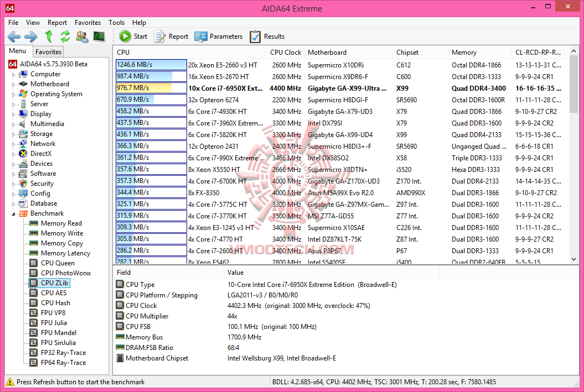Select CPU Hash benchmark
Viewport: 584px width, 392px height.
pos(55,303)
